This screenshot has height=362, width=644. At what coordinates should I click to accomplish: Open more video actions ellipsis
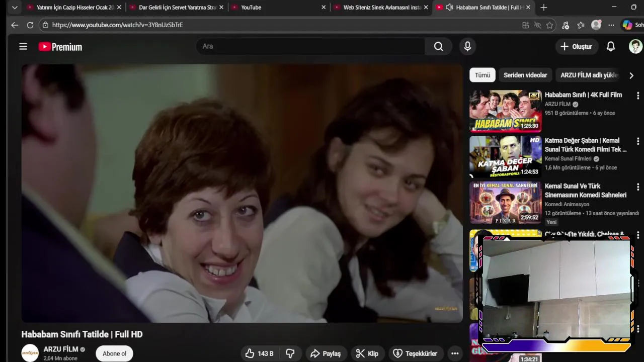pyautogui.click(x=455, y=353)
